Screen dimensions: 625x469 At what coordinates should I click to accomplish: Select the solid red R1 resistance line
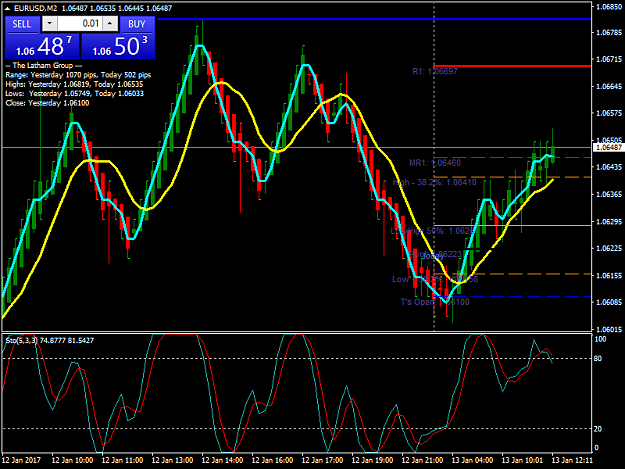512,66
